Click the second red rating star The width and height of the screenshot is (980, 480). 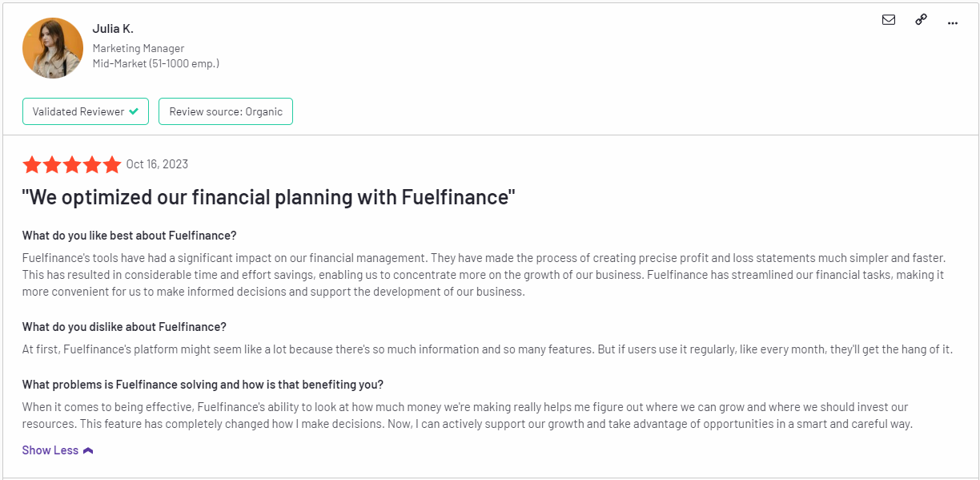click(x=52, y=165)
